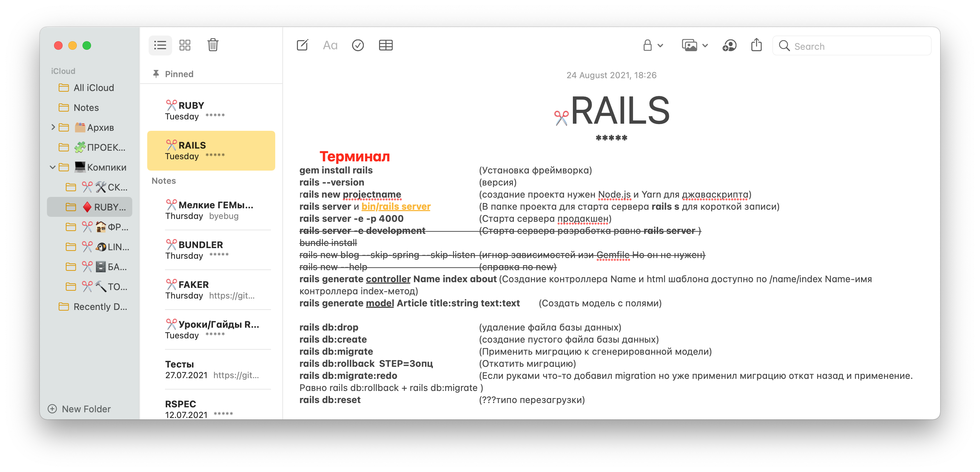Insert a table using table icon
Viewport: 980px width, 472px height.
coord(385,45)
